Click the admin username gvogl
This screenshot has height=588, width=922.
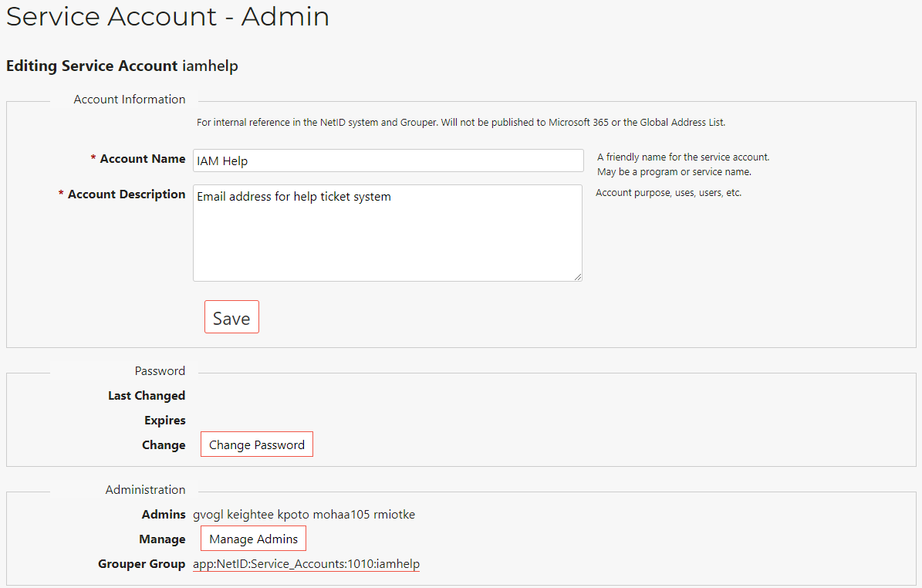[208, 515]
